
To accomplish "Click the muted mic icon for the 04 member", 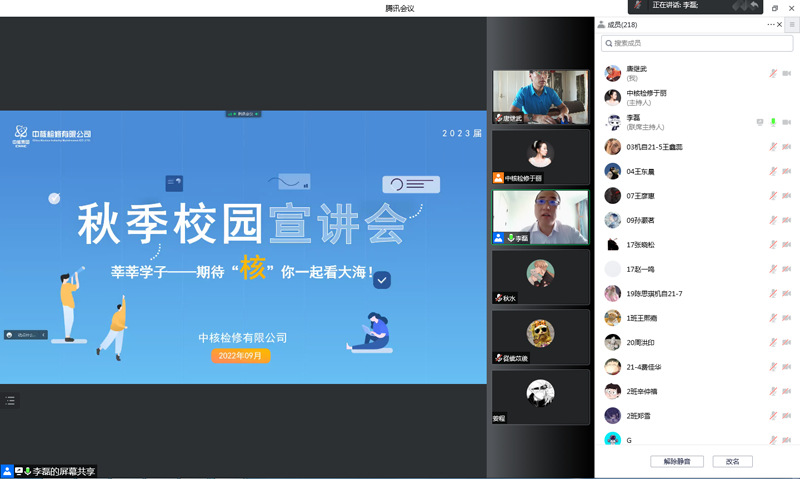I will (773, 171).
